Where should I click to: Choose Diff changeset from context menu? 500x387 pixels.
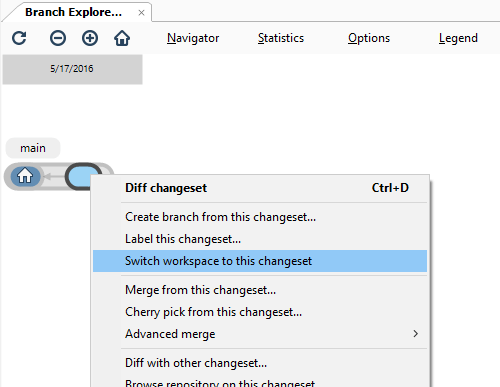pyautogui.click(x=260, y=188)
